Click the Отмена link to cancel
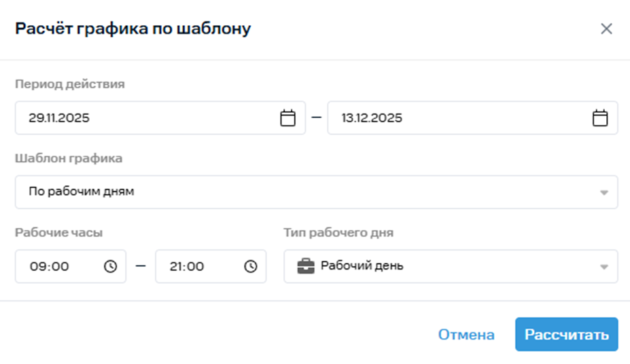630x364 pixels. coord(466,335)
